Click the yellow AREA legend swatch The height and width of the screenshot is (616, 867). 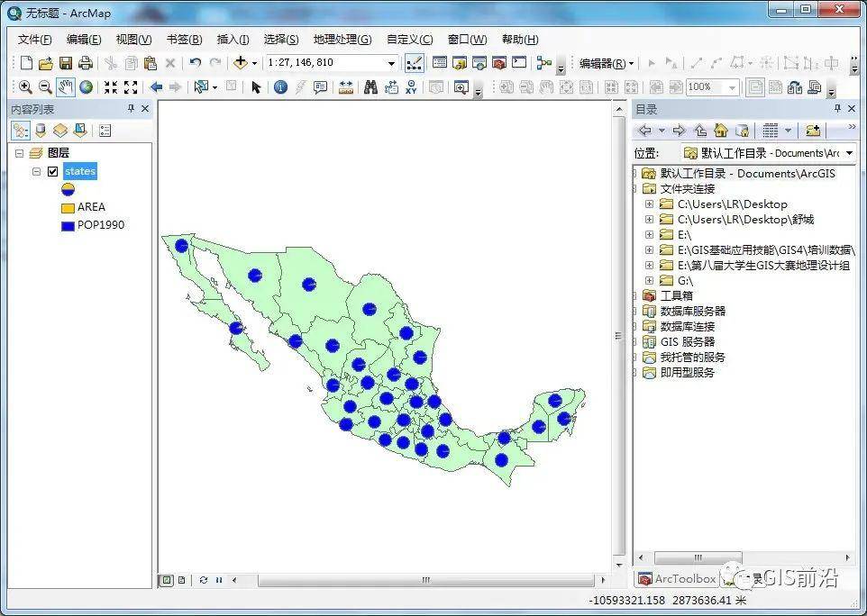[68, 208]
